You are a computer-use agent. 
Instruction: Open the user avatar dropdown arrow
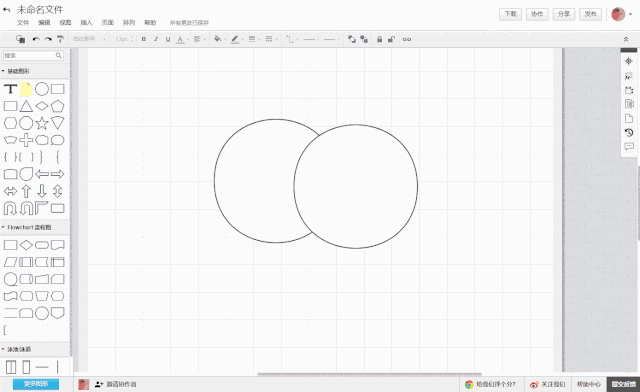click(x=631, y=14)
